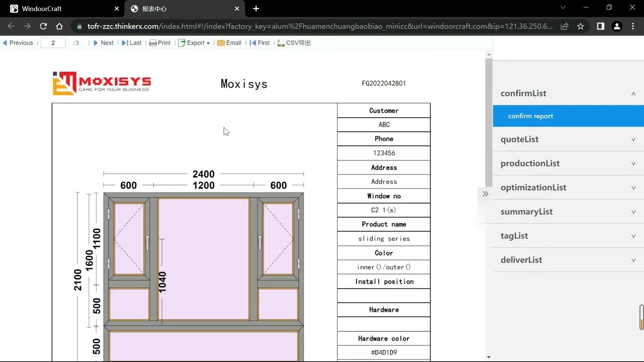644x362 pixels.
Task: Collapse the sidebar with double-arrow icon
Action: pos(485,194)
